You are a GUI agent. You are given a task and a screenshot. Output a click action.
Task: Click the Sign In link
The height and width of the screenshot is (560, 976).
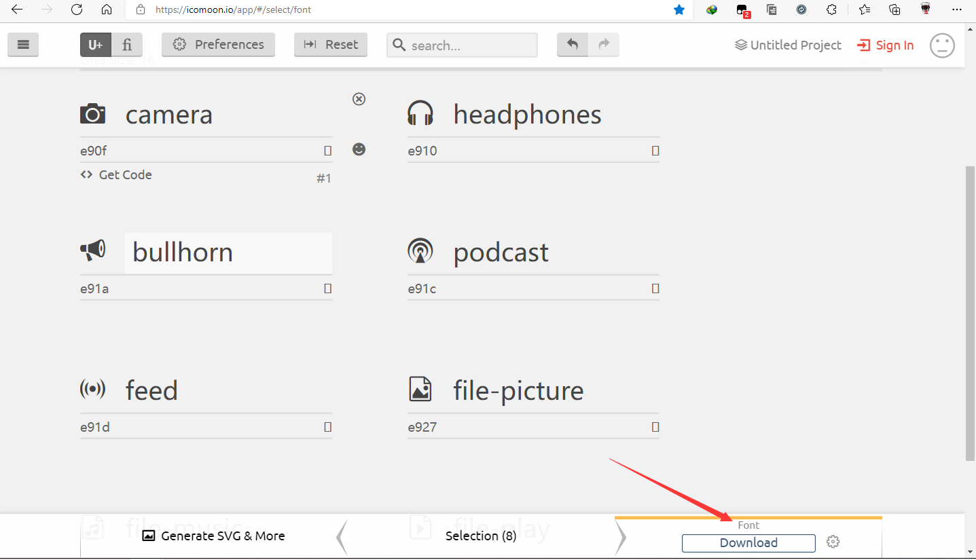(886, 45)
